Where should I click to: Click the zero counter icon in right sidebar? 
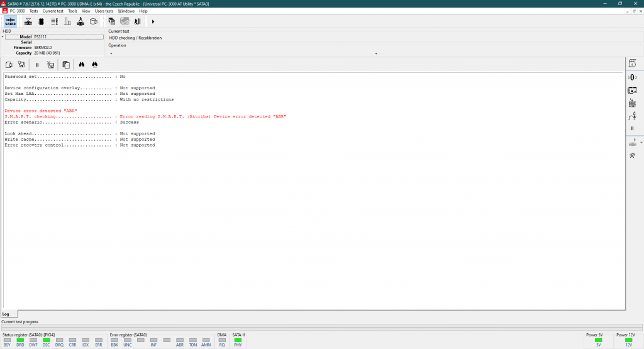[632, 77]
